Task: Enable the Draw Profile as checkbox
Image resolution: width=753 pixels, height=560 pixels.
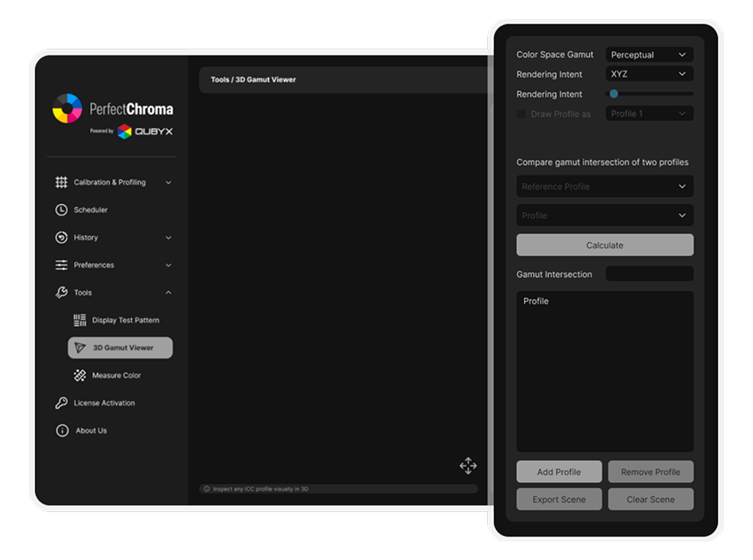Action: 521,114
